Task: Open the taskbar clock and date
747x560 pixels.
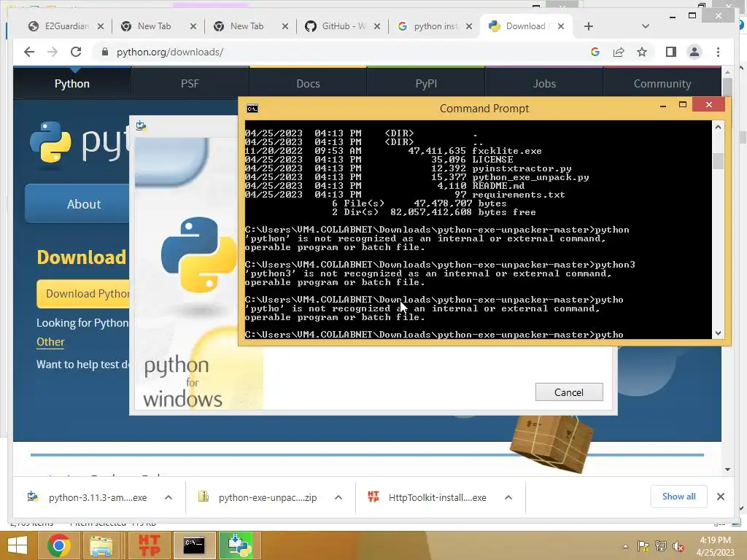Action: tap(715, 546)
